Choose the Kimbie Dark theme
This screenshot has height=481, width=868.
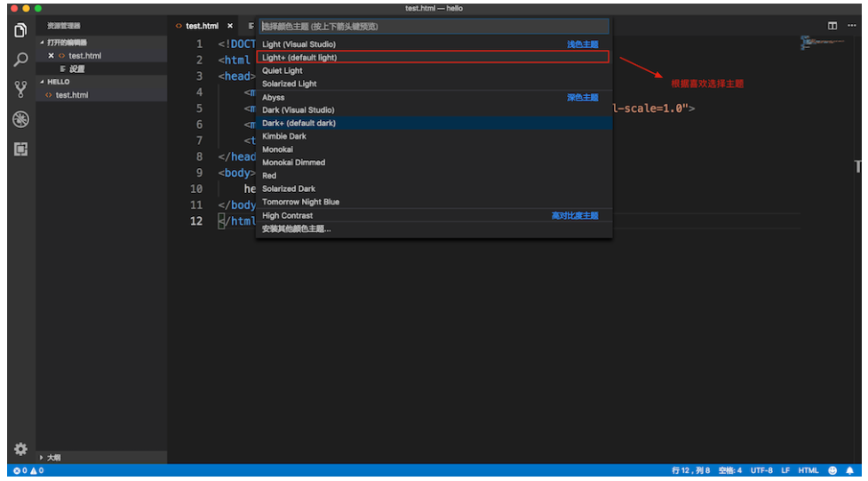click(434, 136)
